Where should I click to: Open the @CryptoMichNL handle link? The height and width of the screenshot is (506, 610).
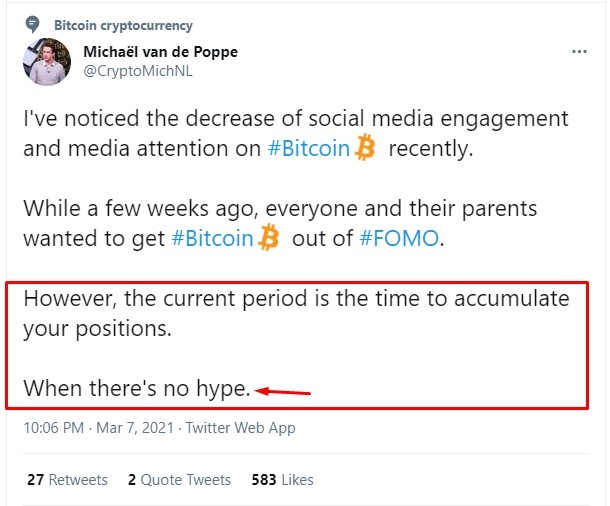tap(138, 71)
